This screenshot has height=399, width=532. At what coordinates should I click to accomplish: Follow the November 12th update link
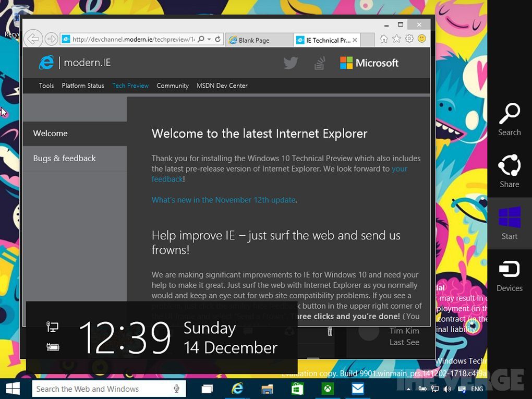(x=223, y=200)
